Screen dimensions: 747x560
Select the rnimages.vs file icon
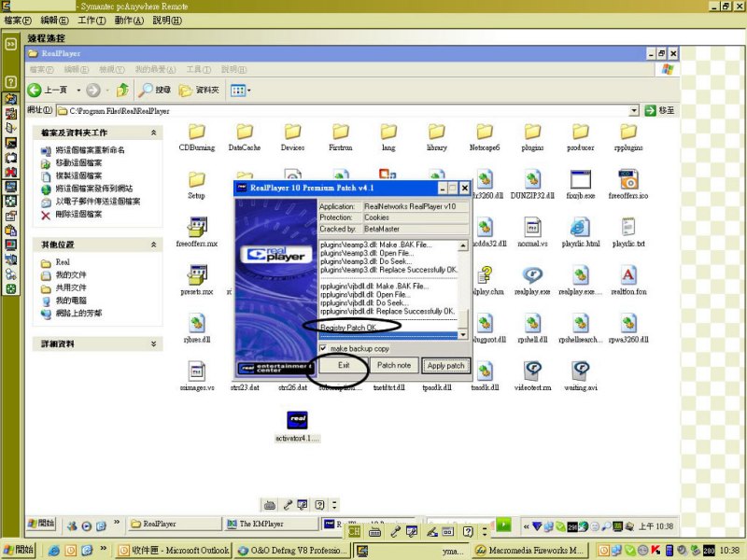(197, 371)
